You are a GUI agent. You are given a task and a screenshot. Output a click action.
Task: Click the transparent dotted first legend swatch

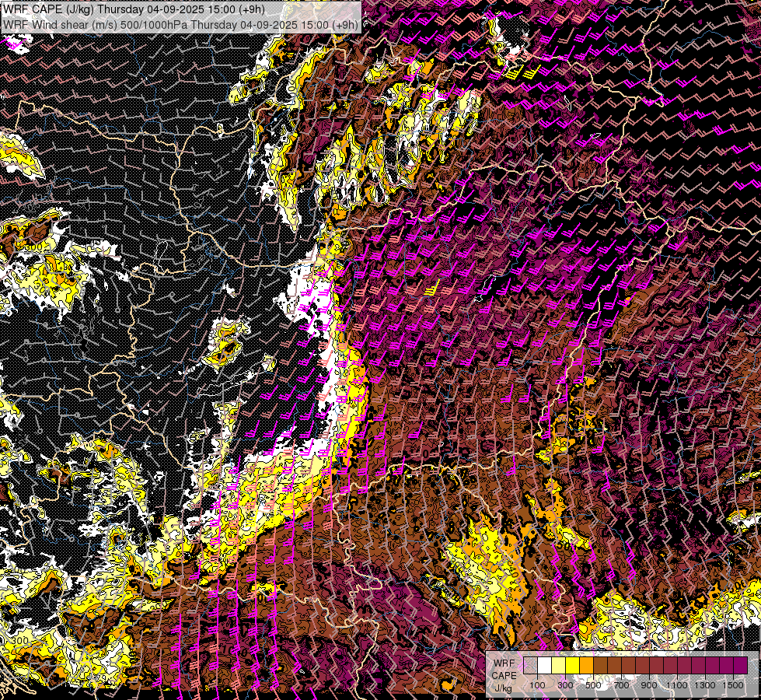[x=530, y=665]
